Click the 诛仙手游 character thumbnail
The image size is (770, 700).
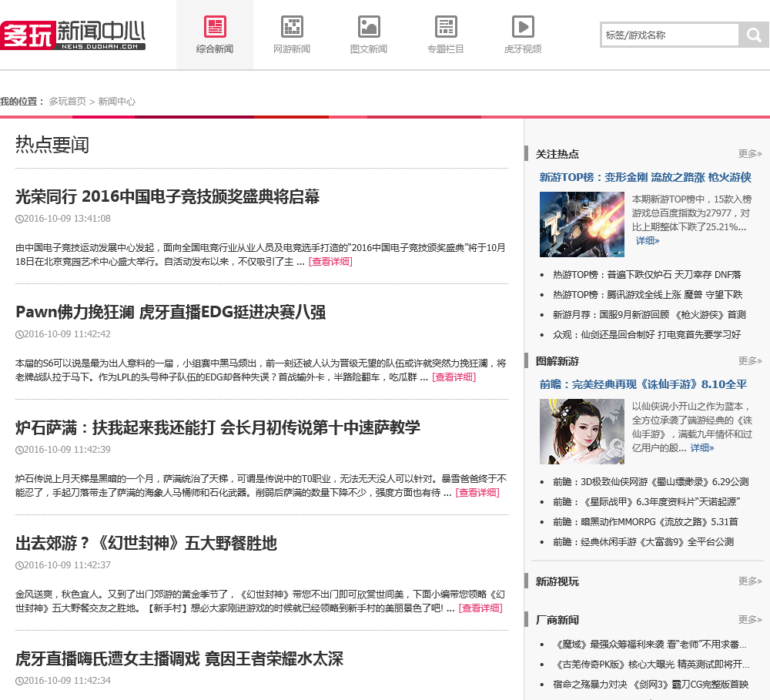(582, 432)
